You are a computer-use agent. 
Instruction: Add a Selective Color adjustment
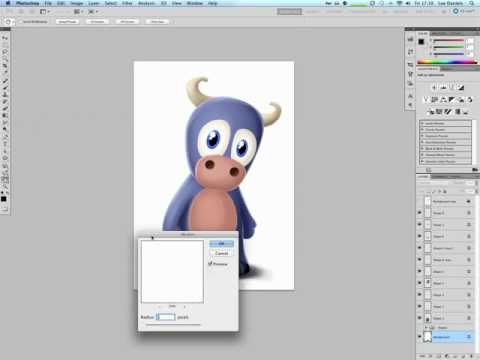(466, 112)
